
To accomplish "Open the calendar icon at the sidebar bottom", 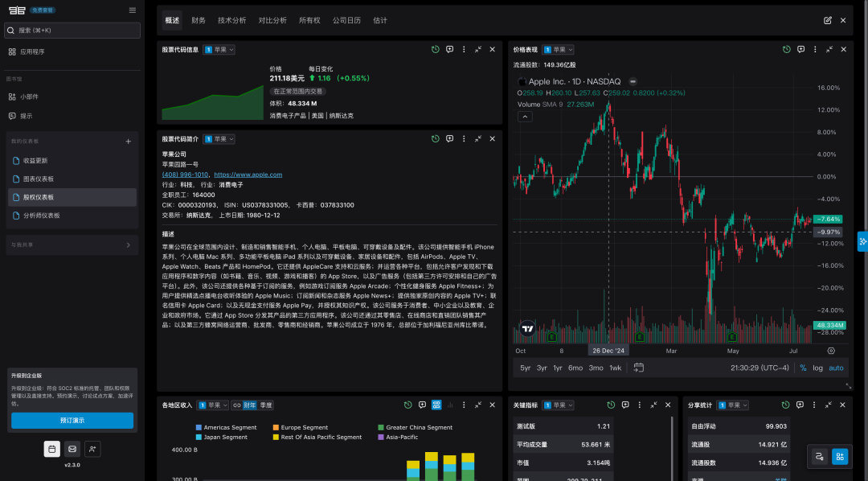I will pos(52,449).
